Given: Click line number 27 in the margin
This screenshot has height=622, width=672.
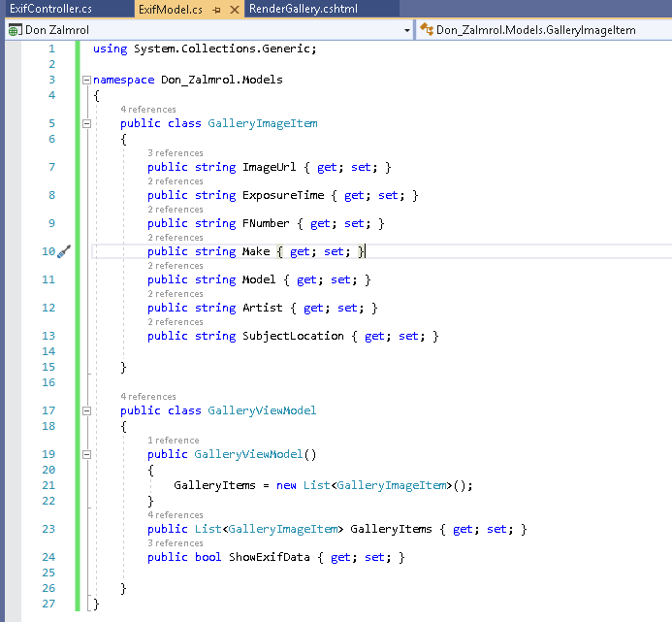Looking at the screenshot, I should (48, 604).
